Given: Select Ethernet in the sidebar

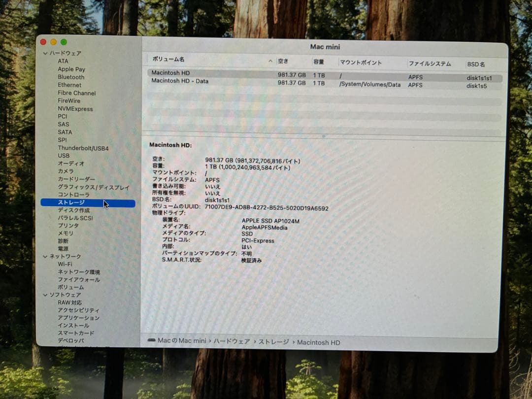Looking at the screenshot, I should (69, 85).
